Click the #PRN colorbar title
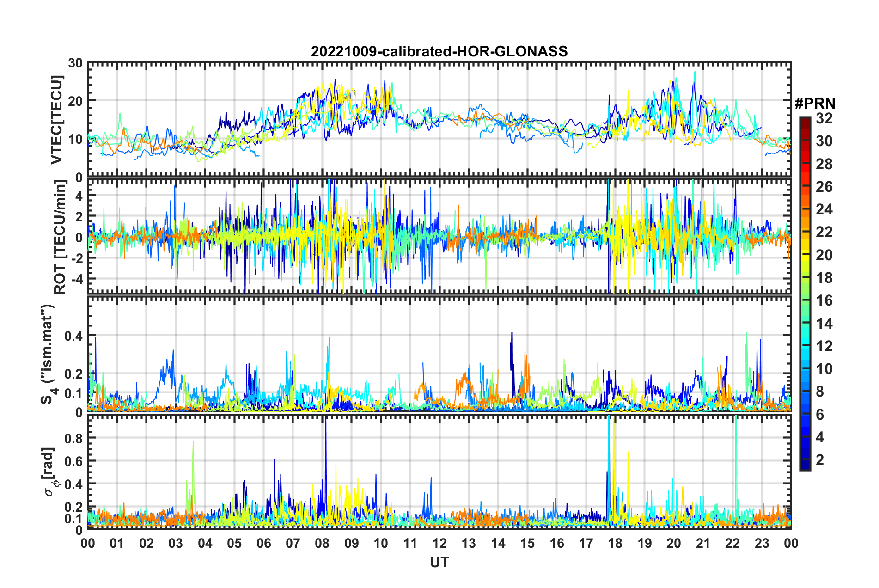Image resolution: width=879 pixels, height=588 pixels. 815,104
